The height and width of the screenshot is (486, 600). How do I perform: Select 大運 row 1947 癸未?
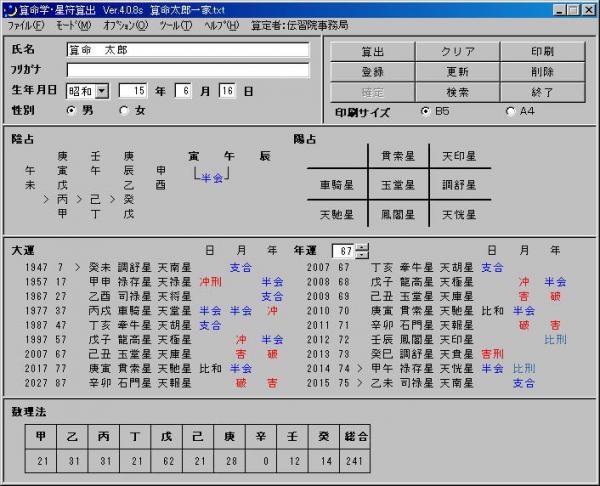coord(155,267)
